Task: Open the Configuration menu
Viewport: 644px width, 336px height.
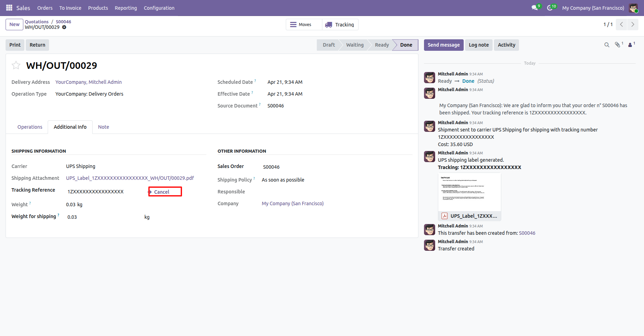Action: (159, 8)
